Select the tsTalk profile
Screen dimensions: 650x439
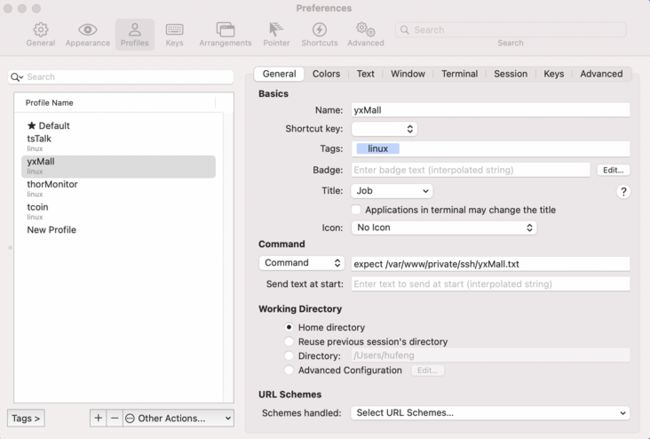click(118, 143)
